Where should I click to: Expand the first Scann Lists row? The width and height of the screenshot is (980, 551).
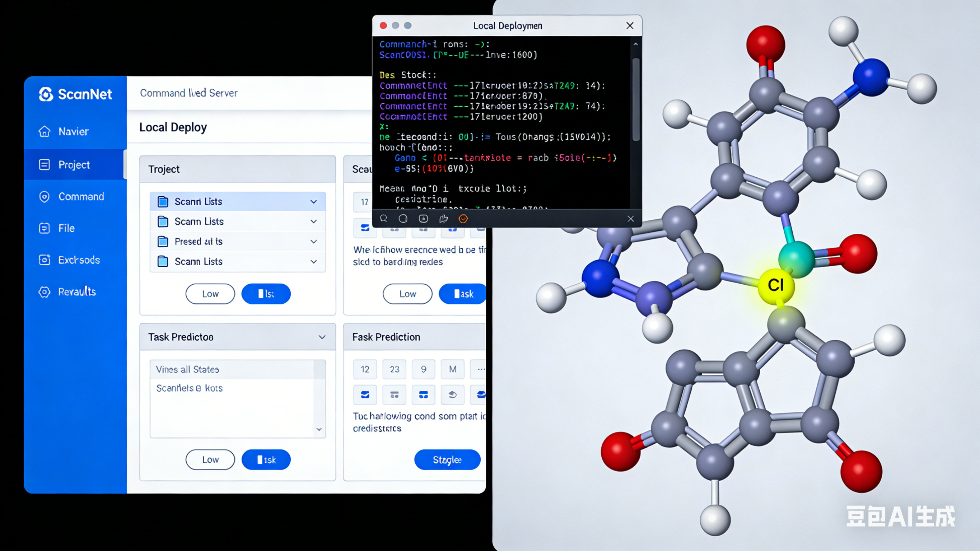313,201
